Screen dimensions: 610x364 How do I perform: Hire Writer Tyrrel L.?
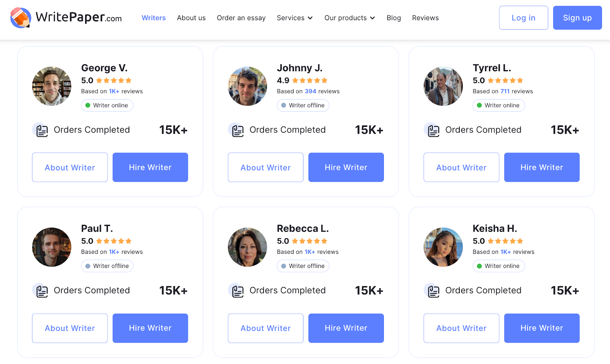542,167
